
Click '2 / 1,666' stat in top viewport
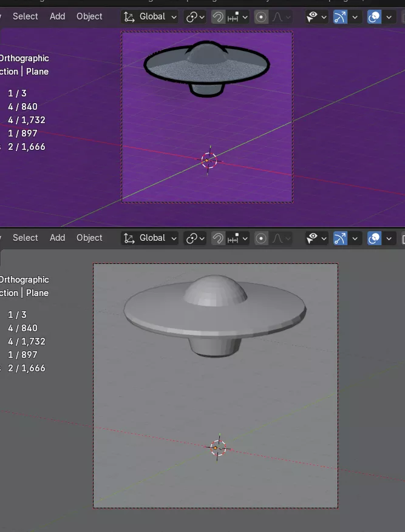click(x=27, y=147)
